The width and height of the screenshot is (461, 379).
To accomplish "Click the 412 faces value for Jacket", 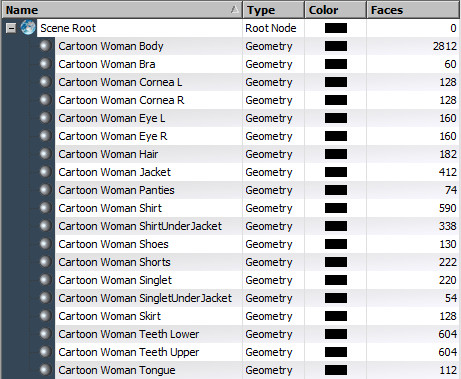I will click(447, 172).
